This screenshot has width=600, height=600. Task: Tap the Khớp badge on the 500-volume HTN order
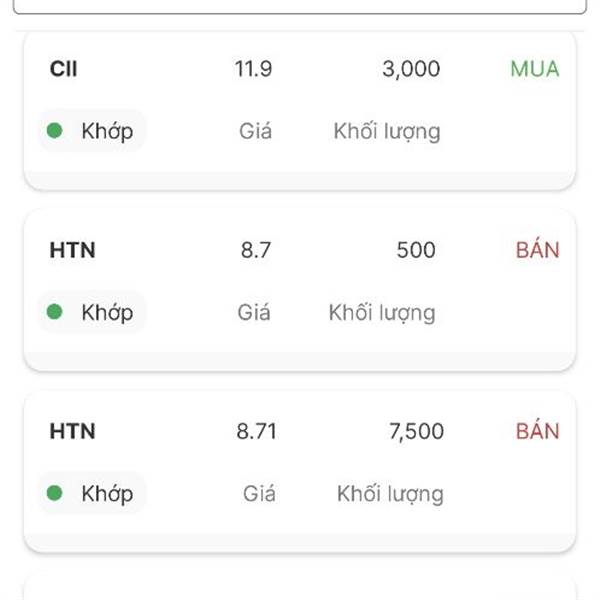point(92,312)
